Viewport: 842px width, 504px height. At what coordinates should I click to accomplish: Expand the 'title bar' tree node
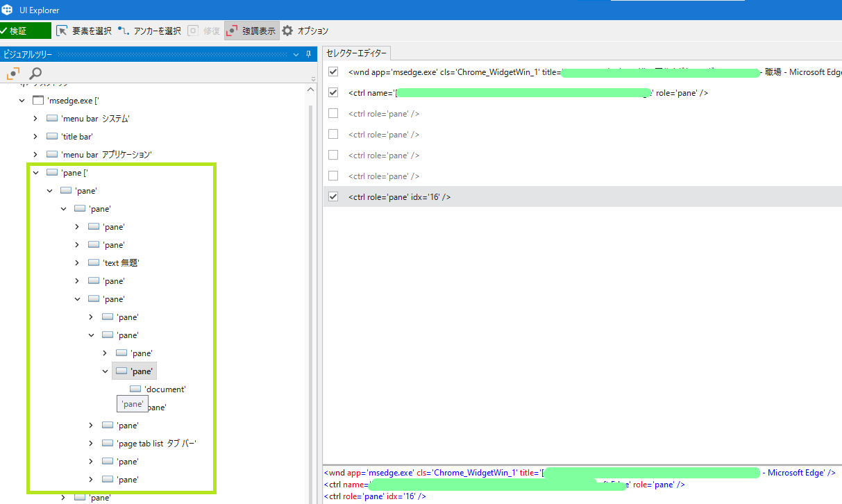[35, 137]
